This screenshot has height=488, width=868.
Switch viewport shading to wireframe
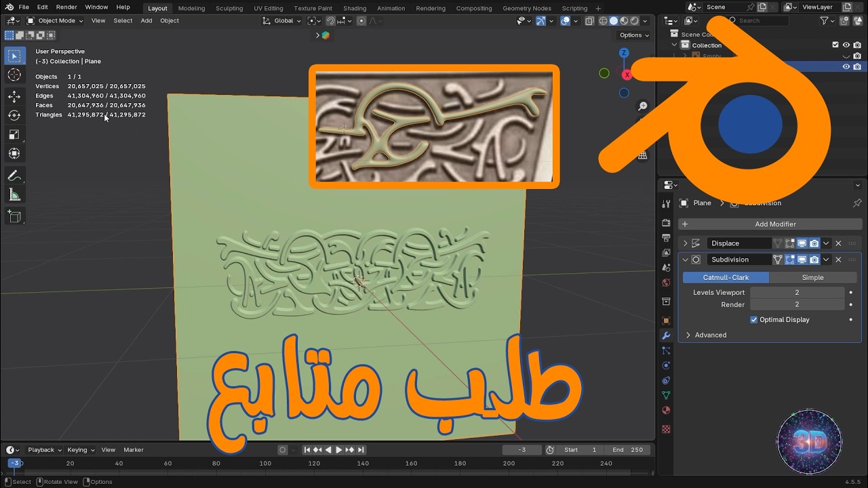[603, 21]
